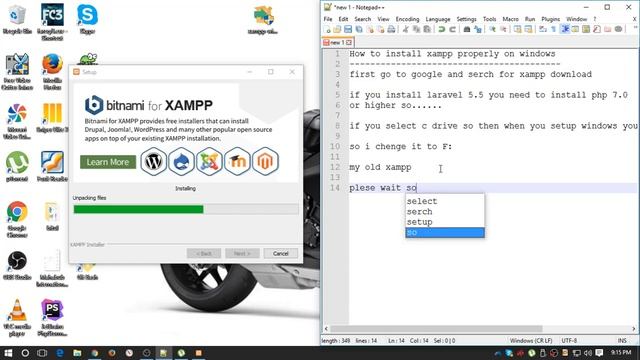Click the Zoom Out toolbar icon
640x360 pixels.
(504, 29)
